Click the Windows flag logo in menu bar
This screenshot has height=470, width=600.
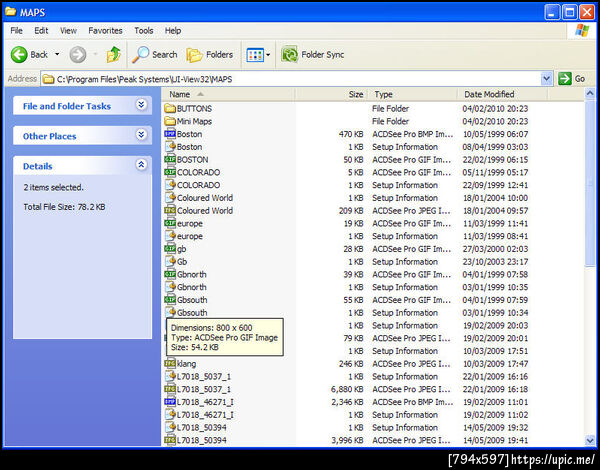click(582, 31)
